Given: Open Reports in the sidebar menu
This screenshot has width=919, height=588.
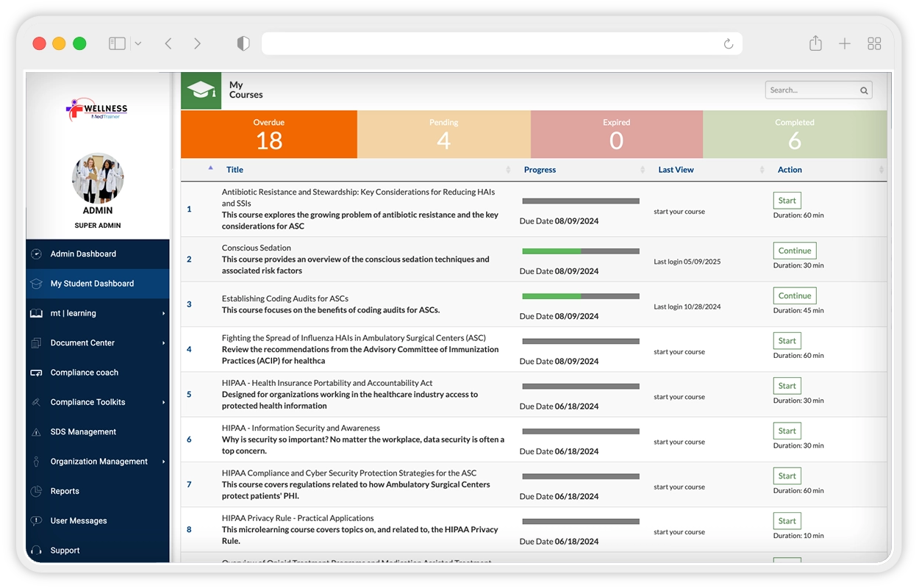Looking at the screenshot, I should pyautogui.click(x=65, y=491).
